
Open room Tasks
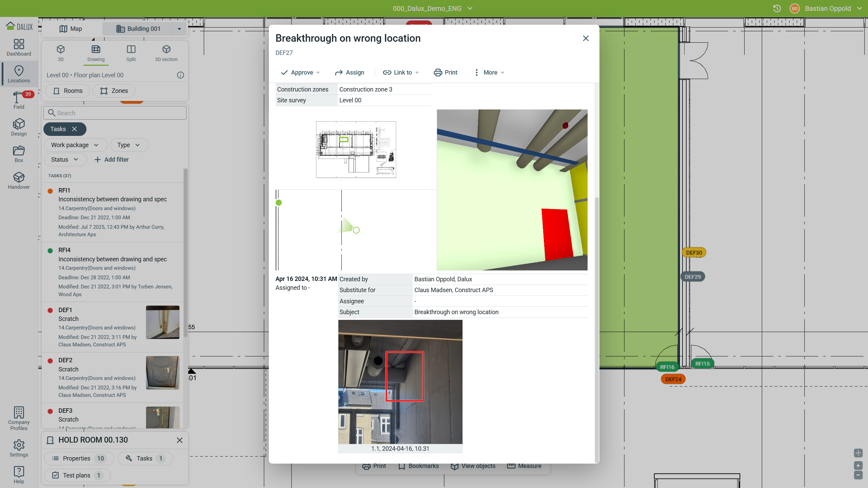point(145,459)
